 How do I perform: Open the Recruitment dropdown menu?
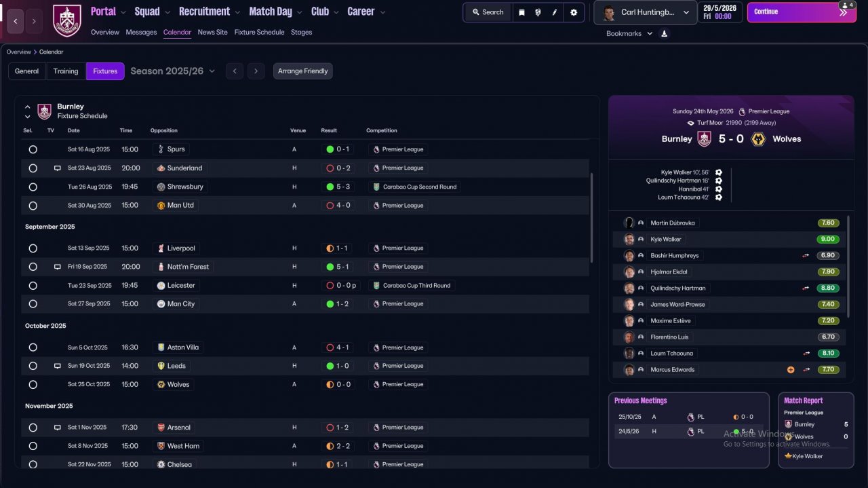pyautogui.click(x=210, y=12)
